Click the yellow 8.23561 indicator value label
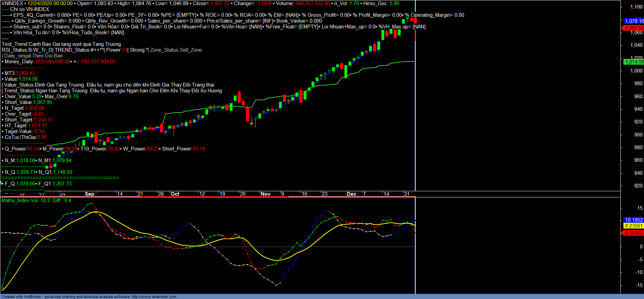644x299 pixels. pos(634,226)
